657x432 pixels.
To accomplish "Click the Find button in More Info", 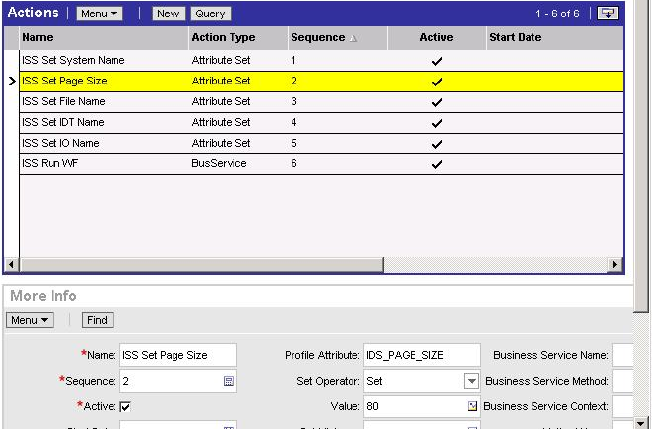I will tap(98, 320).
